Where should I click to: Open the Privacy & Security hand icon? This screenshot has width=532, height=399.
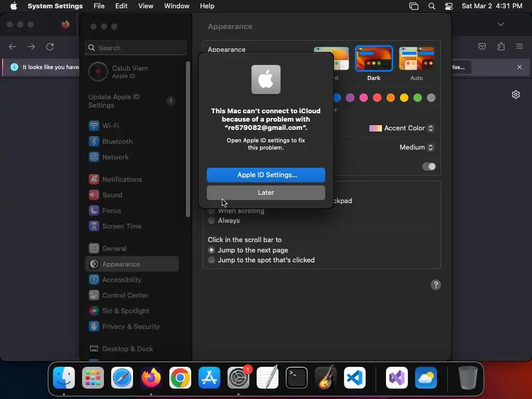pyautogui.click(x=94, y=326)
